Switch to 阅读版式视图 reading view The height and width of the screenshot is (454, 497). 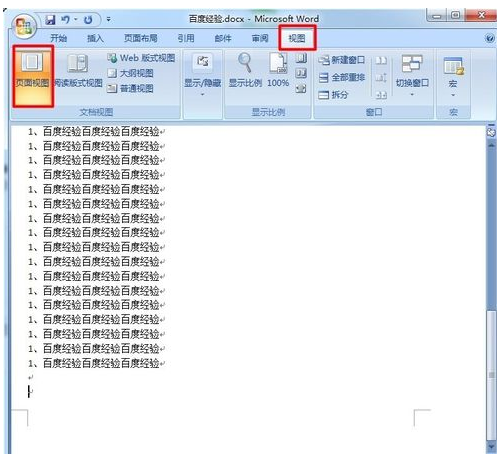[78, 71]
